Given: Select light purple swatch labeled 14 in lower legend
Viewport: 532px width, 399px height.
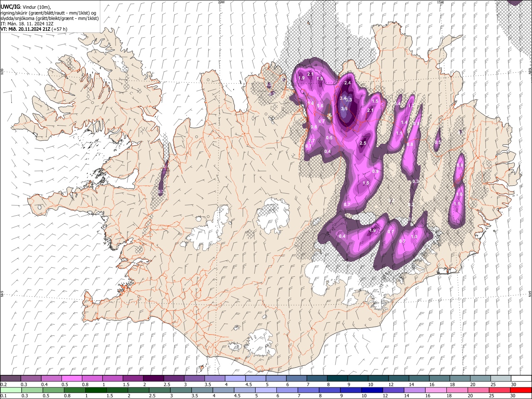Looking at the screenshot, I should pos(415,390).
